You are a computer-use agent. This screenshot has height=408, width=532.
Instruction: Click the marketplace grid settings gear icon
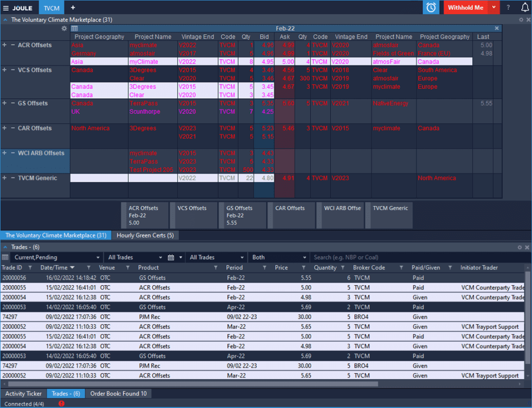(x=64, y=28)
